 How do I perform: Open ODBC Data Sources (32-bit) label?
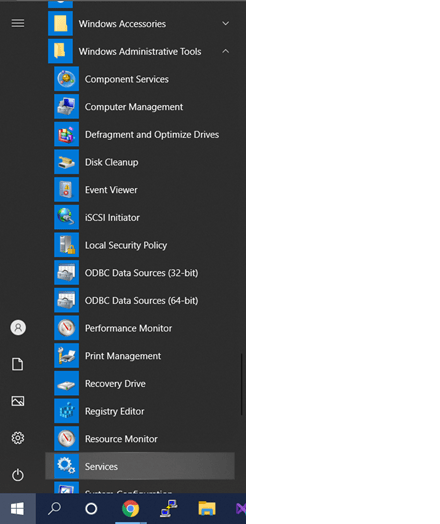click(x=141, y=273)
